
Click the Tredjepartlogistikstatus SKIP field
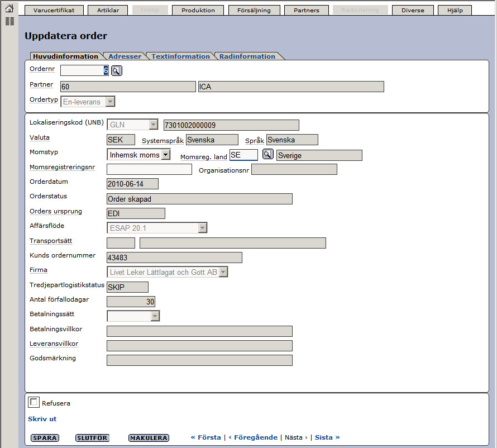point(127,287)
